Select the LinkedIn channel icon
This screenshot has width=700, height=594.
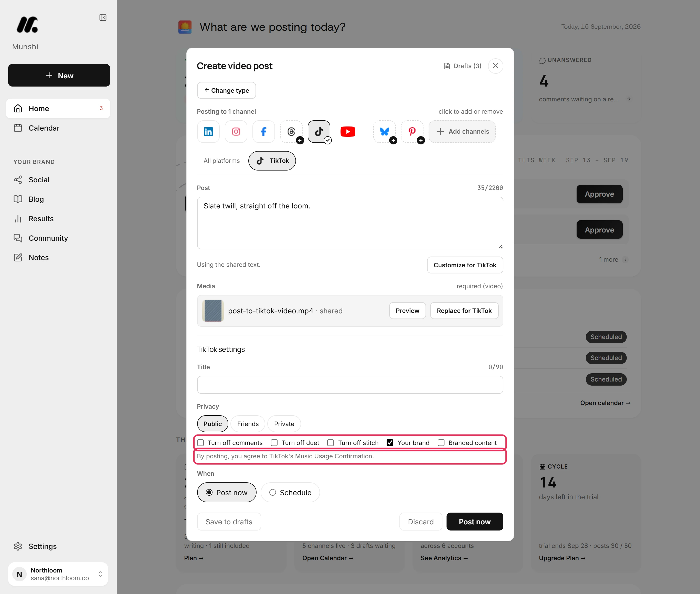(208, 132)
